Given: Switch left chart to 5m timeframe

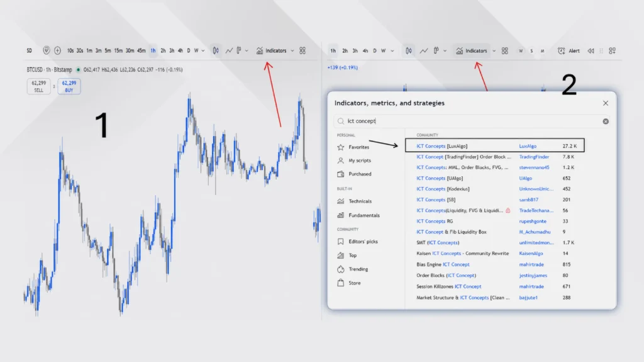Looking at the screenshot, I should [x=108, y=50].
